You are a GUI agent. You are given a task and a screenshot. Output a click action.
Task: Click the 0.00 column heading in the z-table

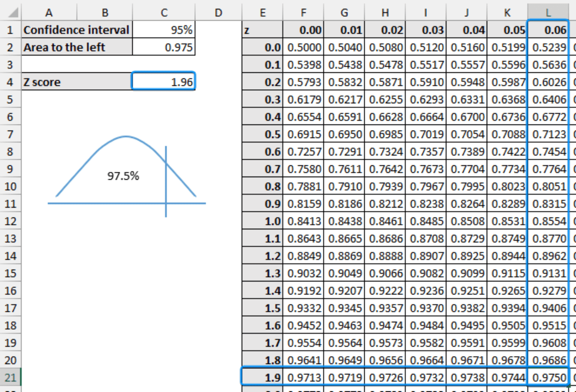click(304, 30)
